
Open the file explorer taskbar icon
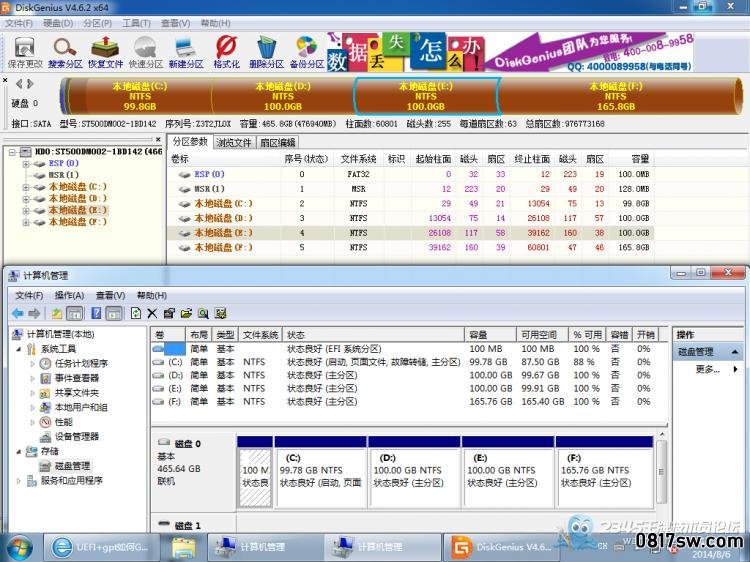coord(184,547)
